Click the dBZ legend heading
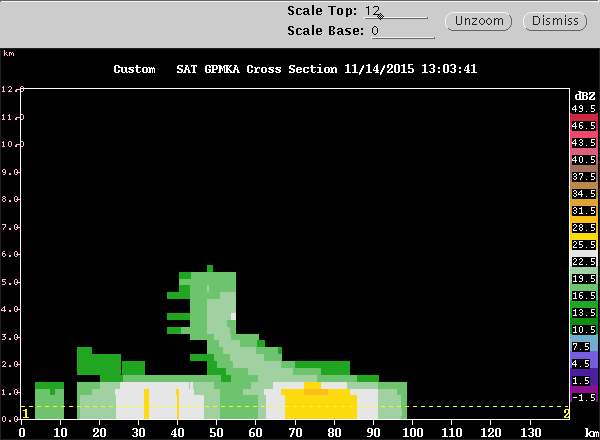 point(585,96)
